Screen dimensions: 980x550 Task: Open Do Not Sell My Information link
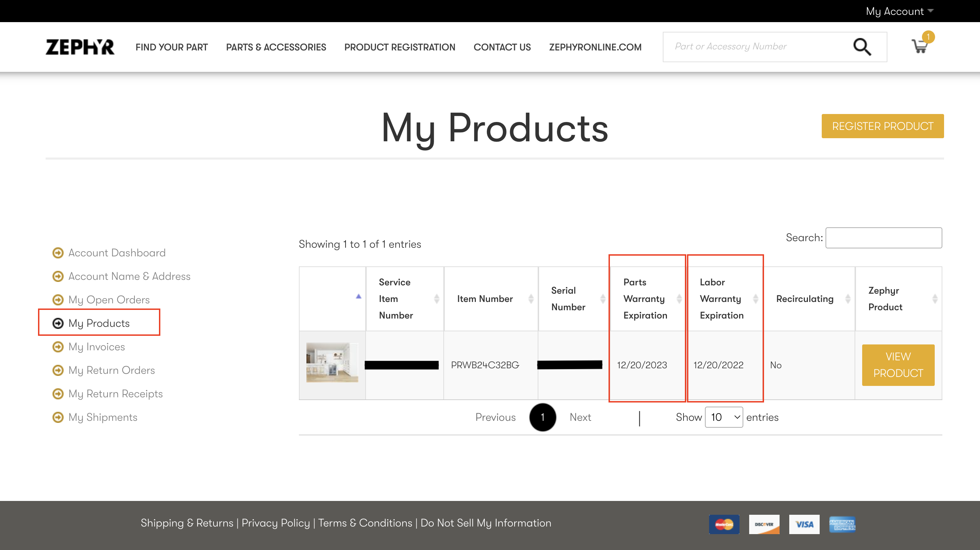[486, 523]
